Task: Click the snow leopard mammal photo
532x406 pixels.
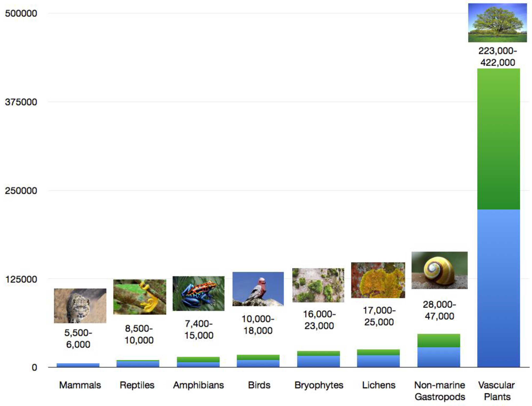Action: click(x=80, y=305)
